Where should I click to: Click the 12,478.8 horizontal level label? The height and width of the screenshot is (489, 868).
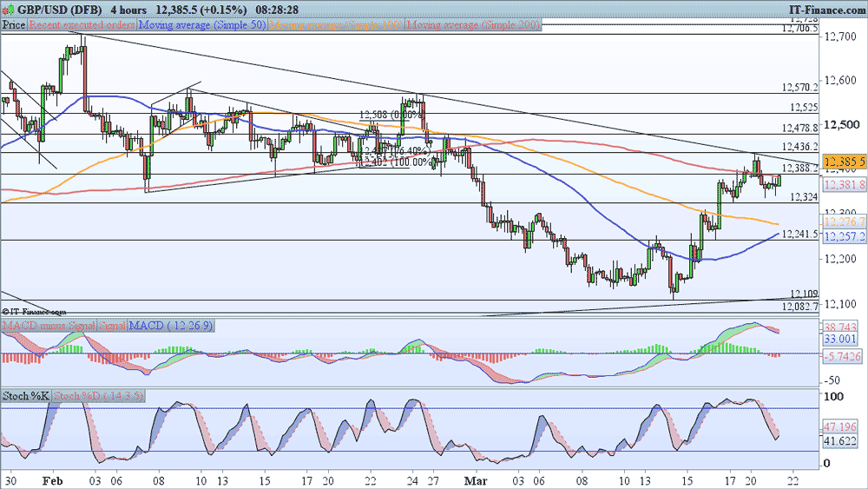800,128
